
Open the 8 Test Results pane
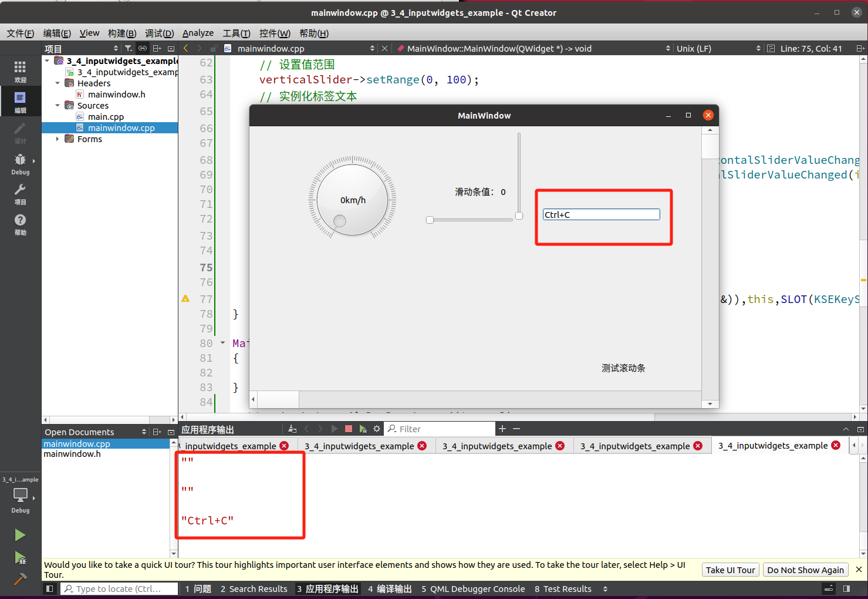point(563,588)
